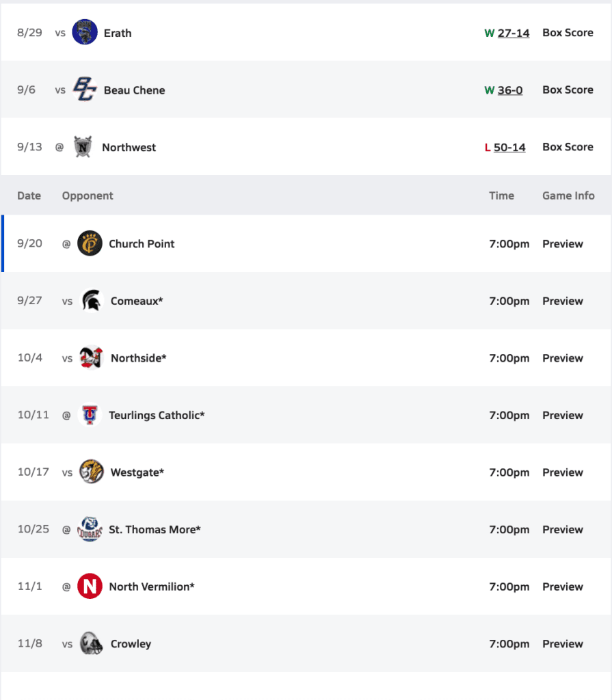Open Box Score for the Erath game
Image resolution: width=612 pixels, height=700 pixels.
pyautogui.click(x=568, y=33)
